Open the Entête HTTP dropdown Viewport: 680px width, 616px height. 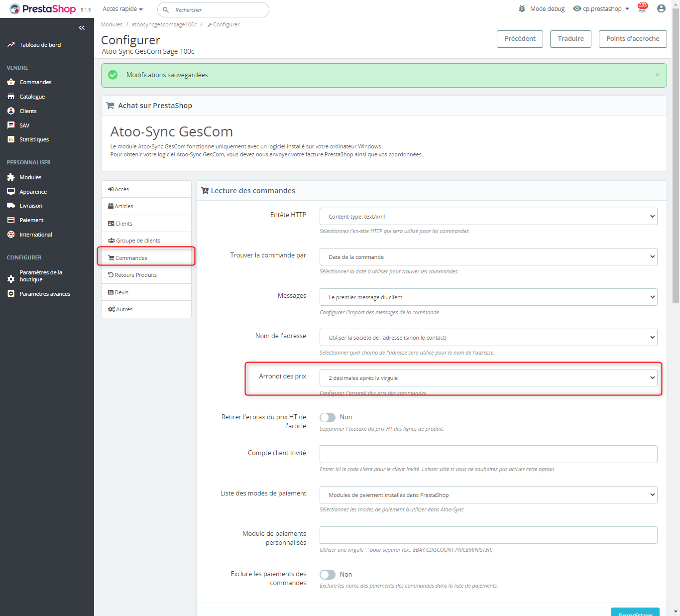[x=488, y=217]
